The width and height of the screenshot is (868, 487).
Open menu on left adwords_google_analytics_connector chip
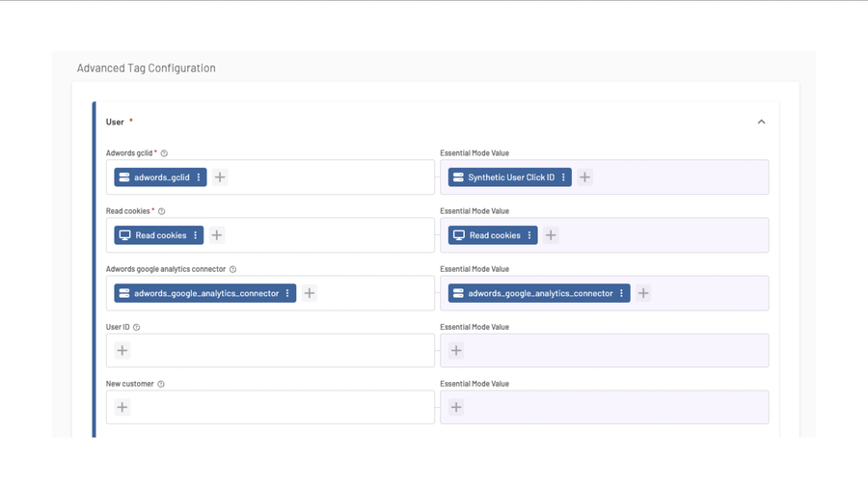(287, 293)
